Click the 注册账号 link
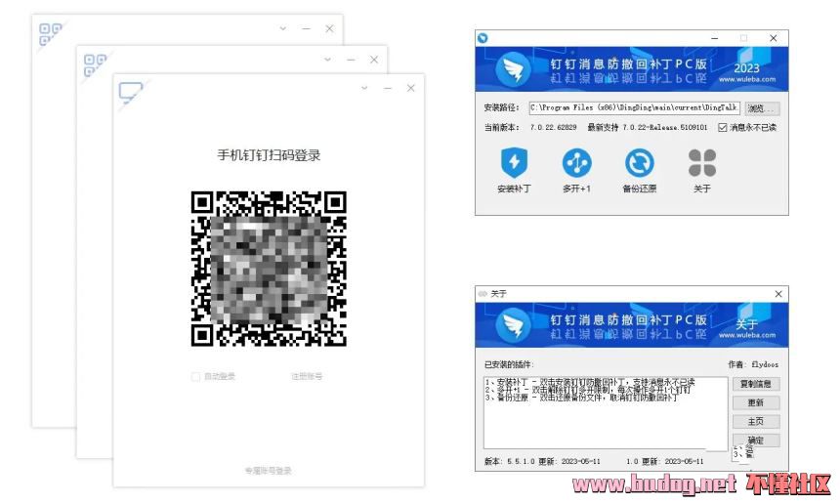Image resolution: width=840 pixels, height=504 pixels. point(307,376)
